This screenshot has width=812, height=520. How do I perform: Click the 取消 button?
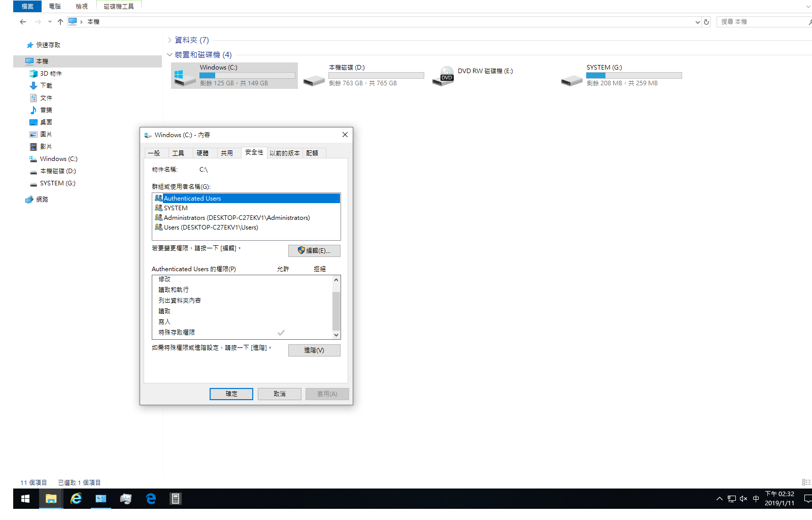[280, 394]
